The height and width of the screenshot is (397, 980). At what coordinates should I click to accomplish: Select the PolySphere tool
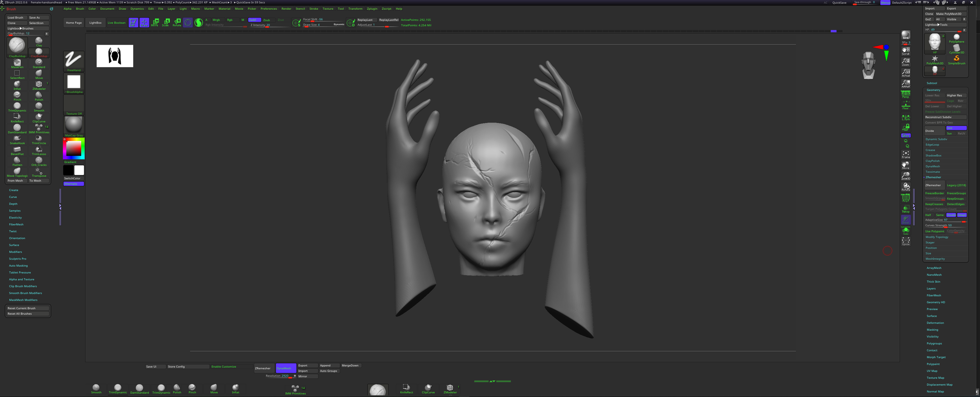(x=956, y=37)
